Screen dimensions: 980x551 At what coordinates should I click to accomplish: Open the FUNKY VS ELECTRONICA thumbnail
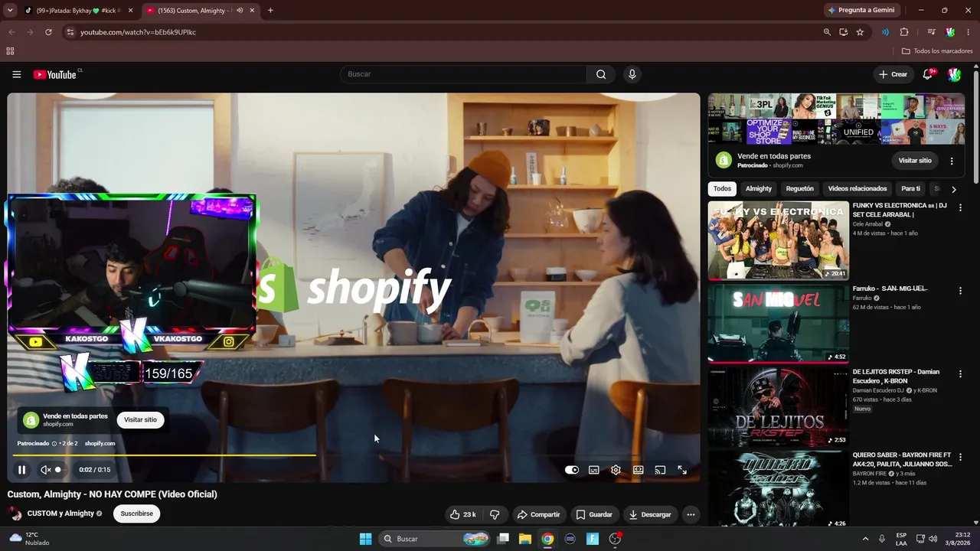779,240
